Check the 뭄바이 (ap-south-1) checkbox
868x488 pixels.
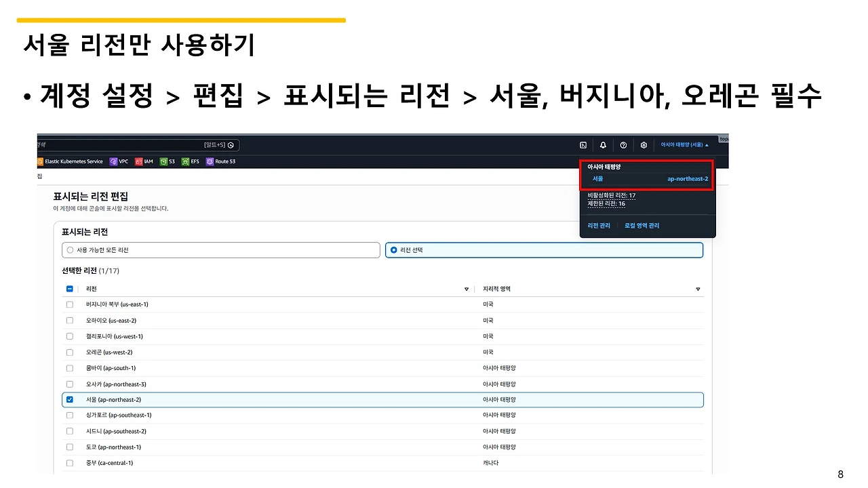tap(70, 368)
